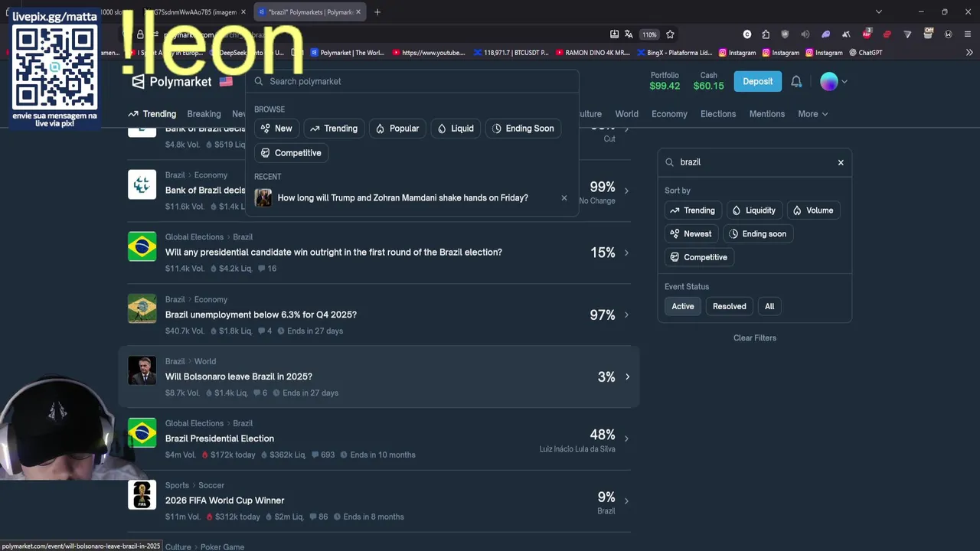980x551 pixels.
Task: Open the Portfolio $99.42 balance
Action: pos(665,81)
